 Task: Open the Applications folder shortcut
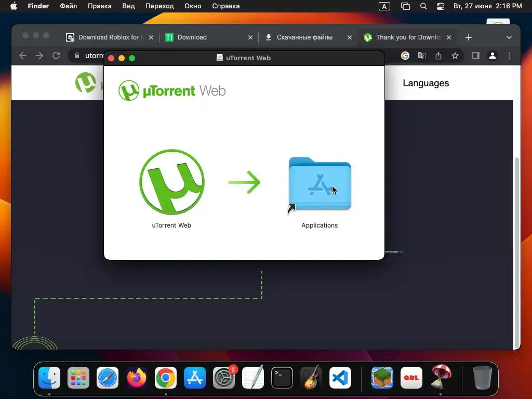click(x=320, y=183)
